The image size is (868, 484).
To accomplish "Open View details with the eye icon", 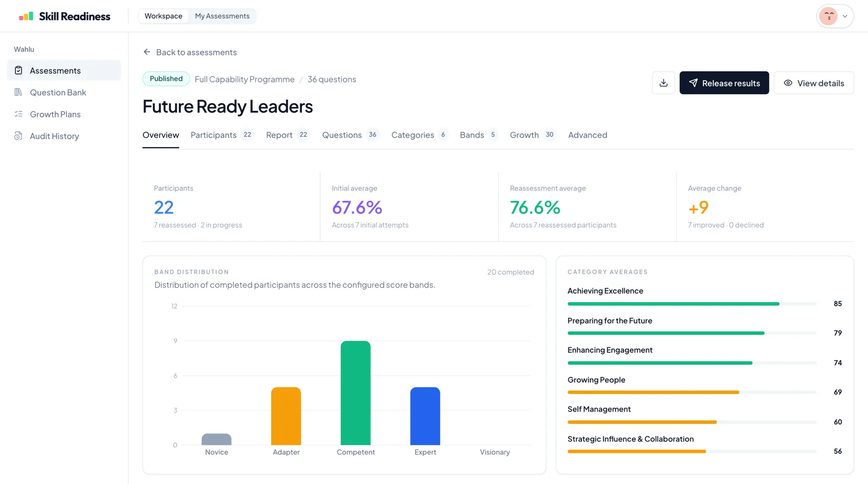I will click(814, 83).
